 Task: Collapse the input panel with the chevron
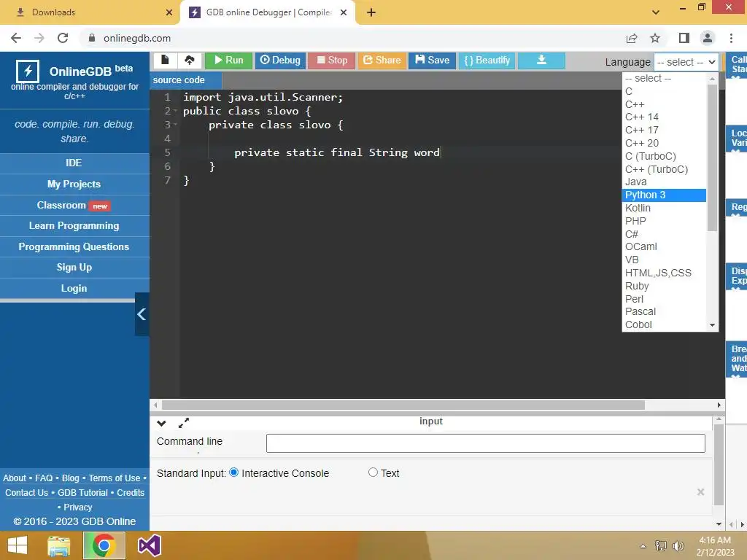161,423
